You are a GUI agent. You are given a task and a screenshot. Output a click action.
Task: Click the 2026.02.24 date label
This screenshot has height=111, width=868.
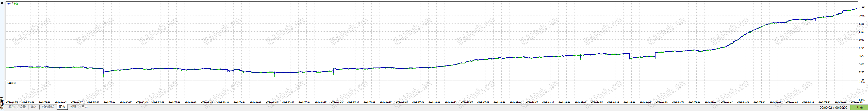(x=824, y=102)
